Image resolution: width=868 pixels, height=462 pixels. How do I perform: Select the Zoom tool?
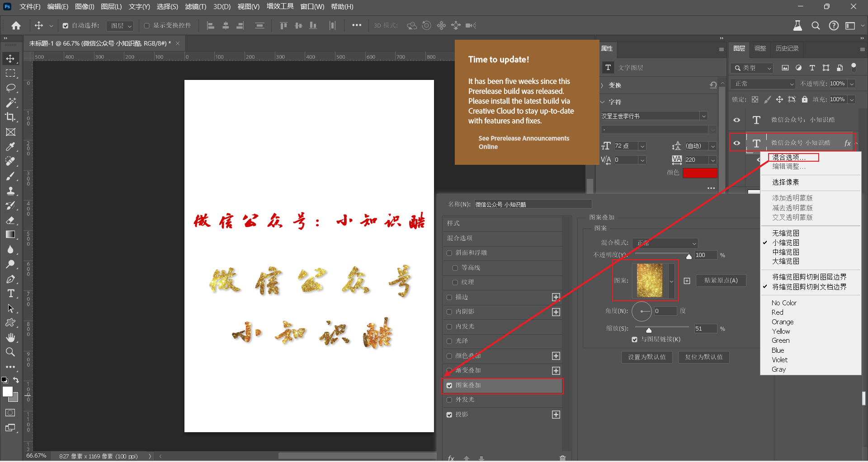tap(10, 352)
